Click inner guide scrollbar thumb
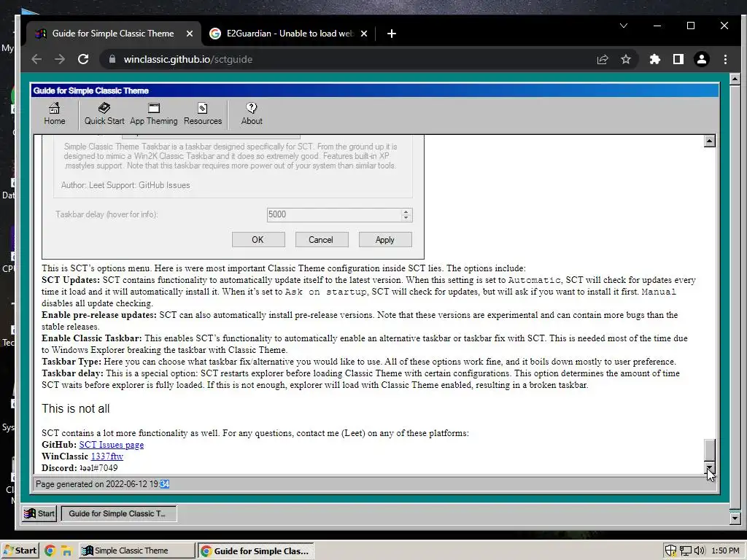This screenshot has width=747, height=560. coord(709,451)
